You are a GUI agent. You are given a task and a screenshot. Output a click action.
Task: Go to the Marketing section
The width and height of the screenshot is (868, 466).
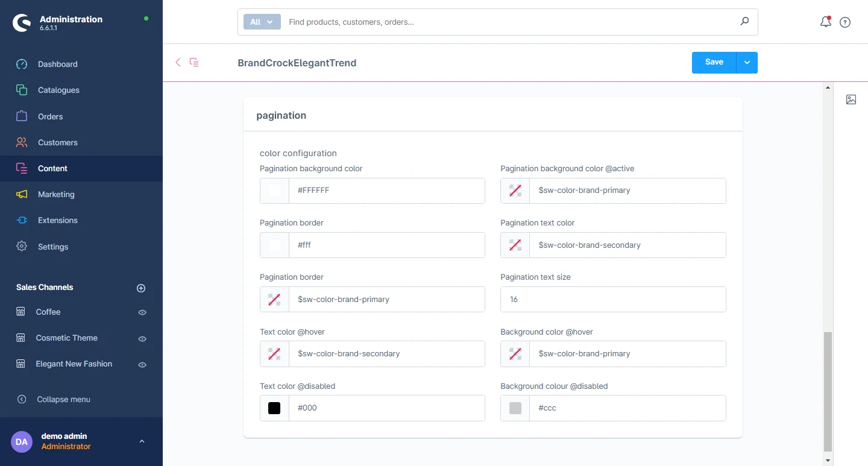click(56, 194)
